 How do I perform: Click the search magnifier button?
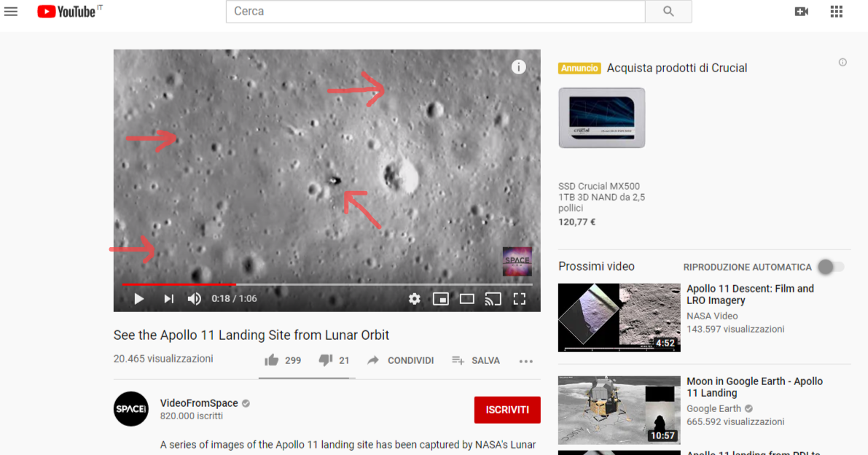click(x=668, y=12)
